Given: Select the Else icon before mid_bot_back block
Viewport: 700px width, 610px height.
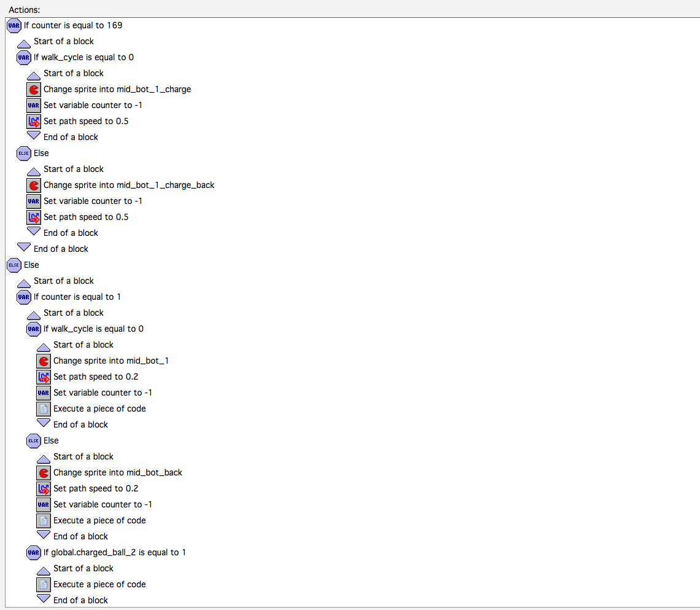Looking at the screenshot, I should pos(34,440).
